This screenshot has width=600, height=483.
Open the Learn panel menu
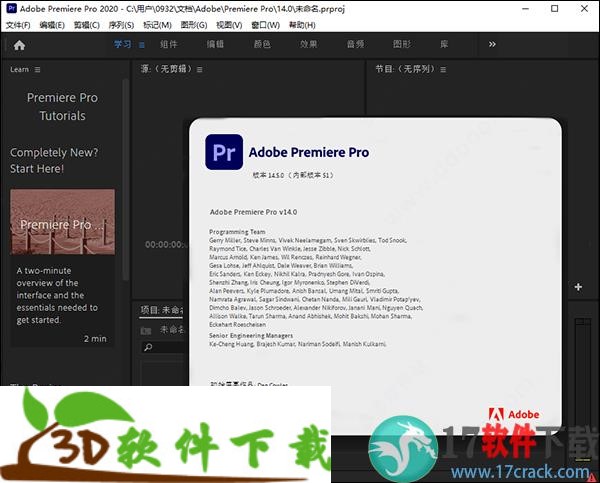coord(37,70)
